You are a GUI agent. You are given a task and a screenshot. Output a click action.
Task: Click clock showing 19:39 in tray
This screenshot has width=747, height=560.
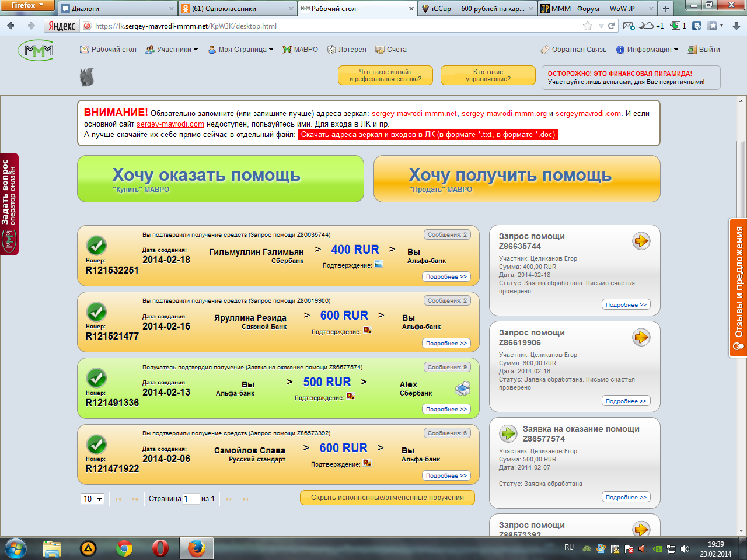pyautogui.click(x=716, y=544)
